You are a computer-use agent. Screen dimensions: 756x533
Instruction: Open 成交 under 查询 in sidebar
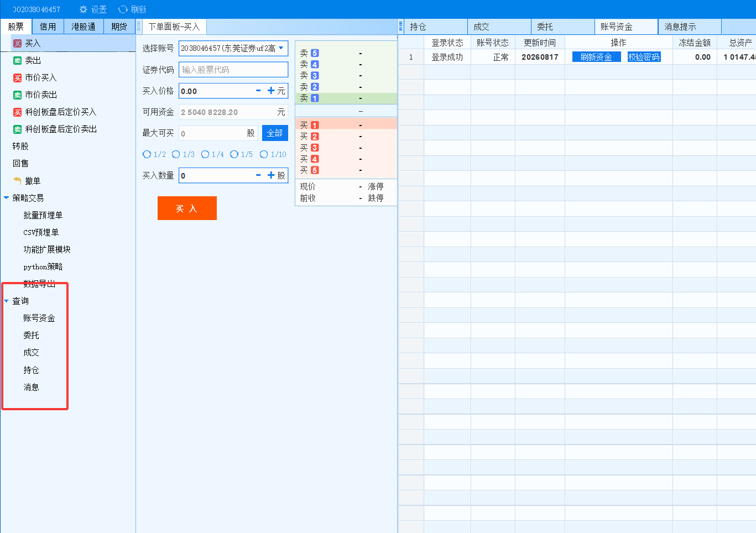pos(31,353)
